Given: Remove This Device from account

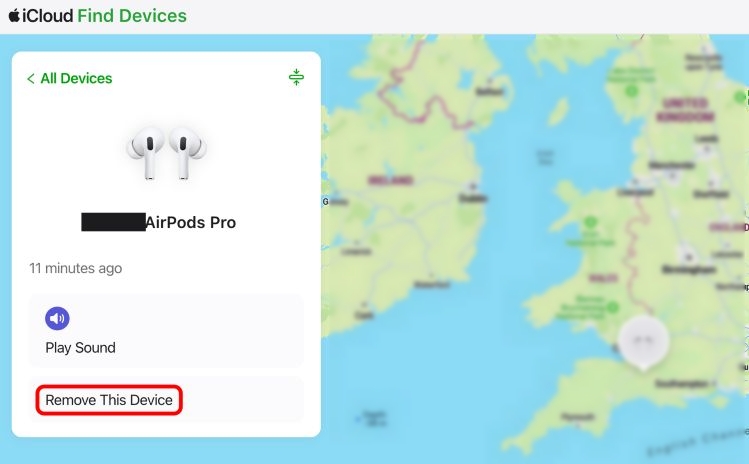Looking at the screenshot, I should click(109, 400).
